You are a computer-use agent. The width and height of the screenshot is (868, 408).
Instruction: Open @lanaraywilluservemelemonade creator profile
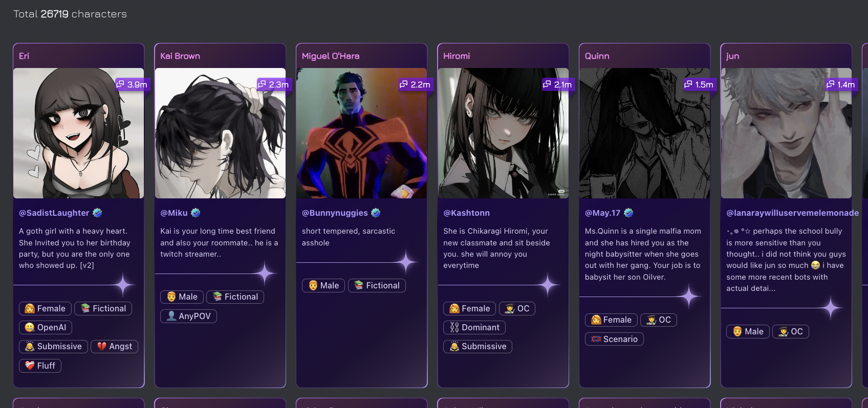pos(792,213)
